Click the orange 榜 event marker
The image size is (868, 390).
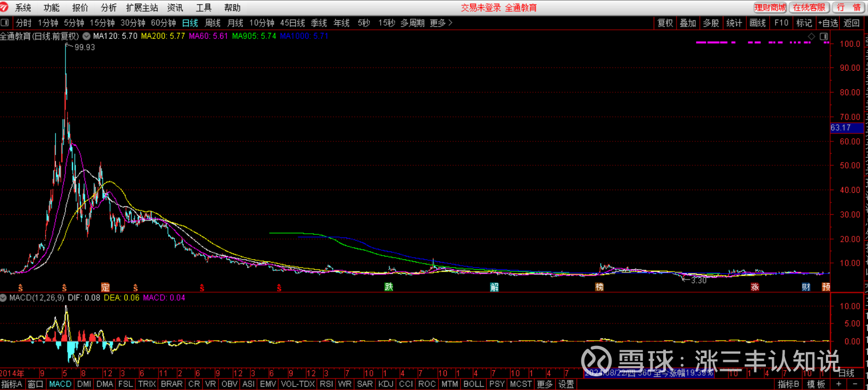pos(599,287)
